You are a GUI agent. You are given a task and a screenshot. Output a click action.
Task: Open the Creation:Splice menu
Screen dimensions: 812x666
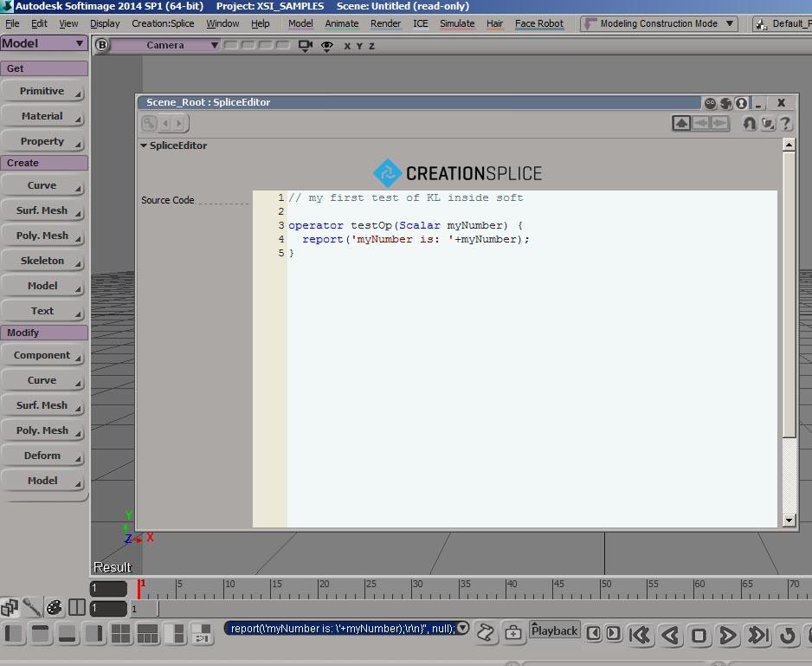(163, 23)
